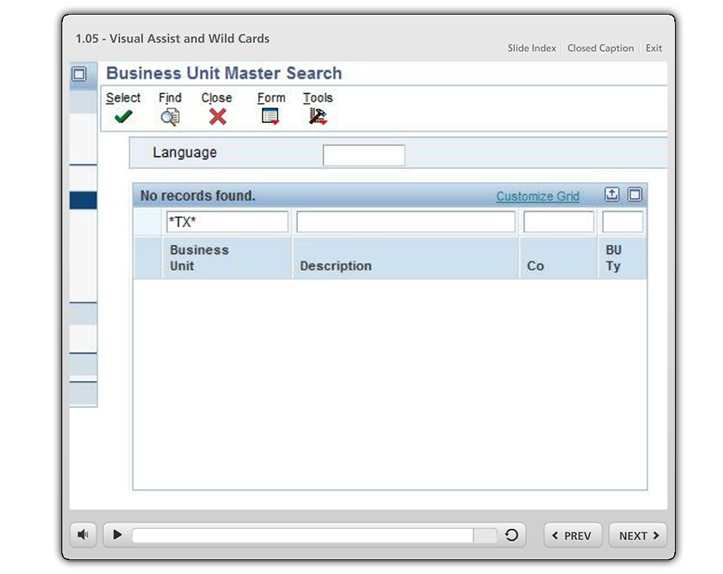The width and height of the screenshot is (723, 574).
Task: Click the Find magnifier icon
Action: pyautogui.click(x=170, y=117)
